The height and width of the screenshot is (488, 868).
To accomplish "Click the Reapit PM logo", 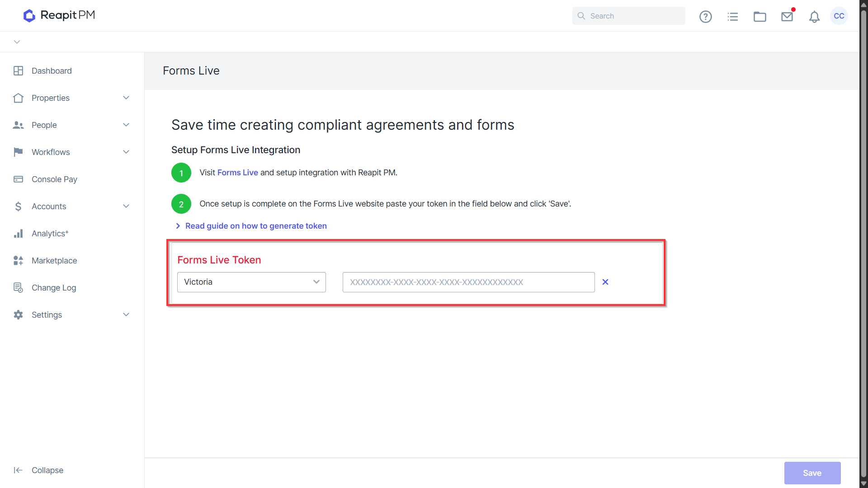I will (x=59, y=15).
